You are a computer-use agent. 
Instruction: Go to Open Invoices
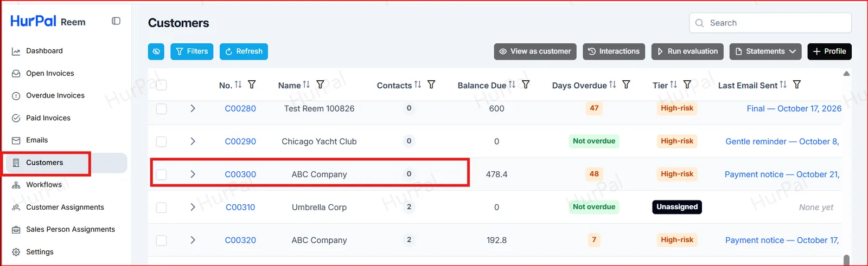[50, 73]
